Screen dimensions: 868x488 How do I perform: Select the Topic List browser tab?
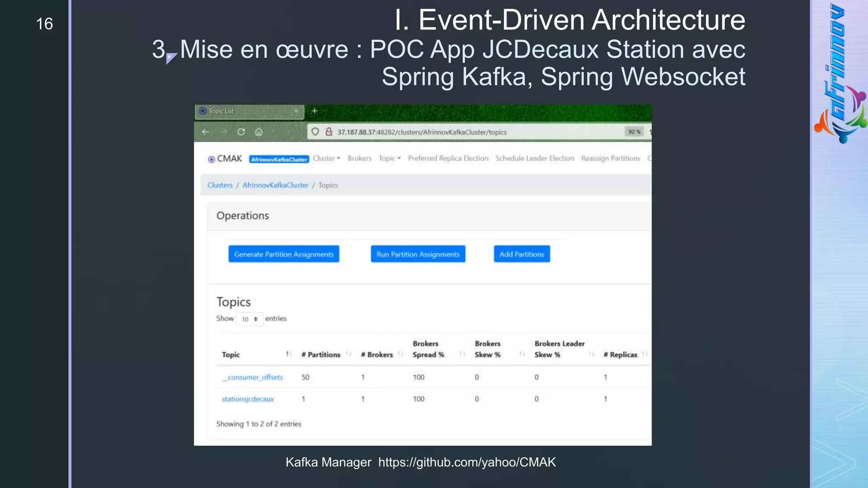(x=249, y=111)
